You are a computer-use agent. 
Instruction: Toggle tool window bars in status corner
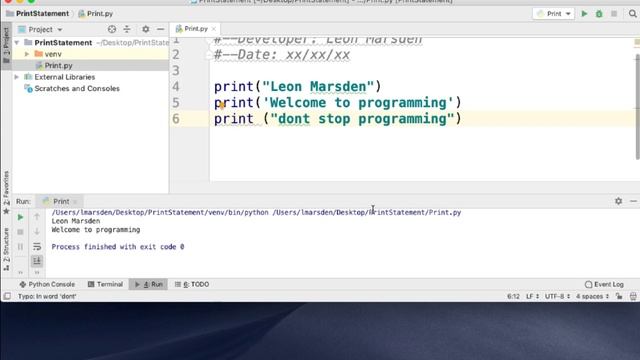coord(7,296)
